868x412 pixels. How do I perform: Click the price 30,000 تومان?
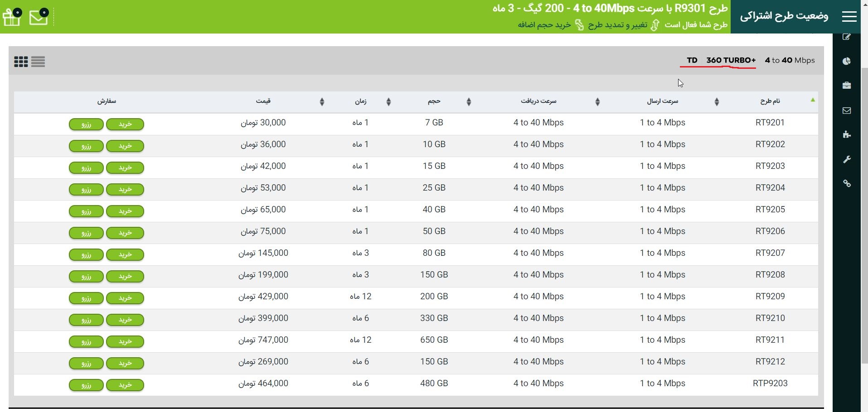[263, 123]
